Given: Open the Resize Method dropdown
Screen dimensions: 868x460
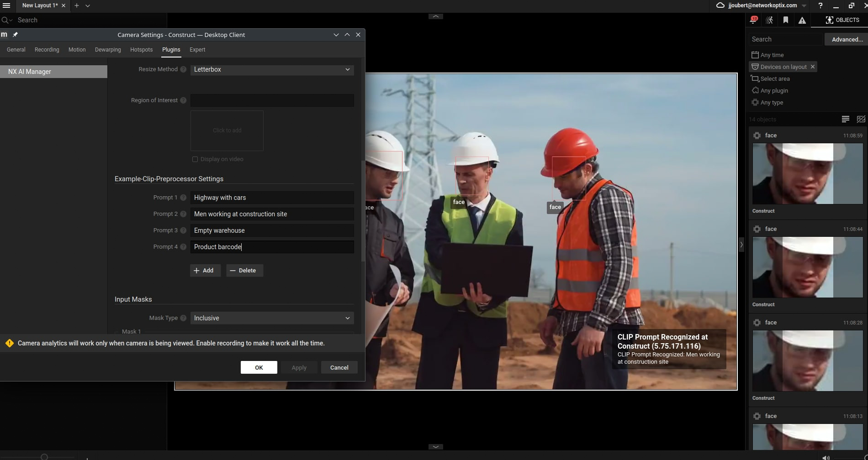Looking at the screenshot, I should tap(271, 69).
